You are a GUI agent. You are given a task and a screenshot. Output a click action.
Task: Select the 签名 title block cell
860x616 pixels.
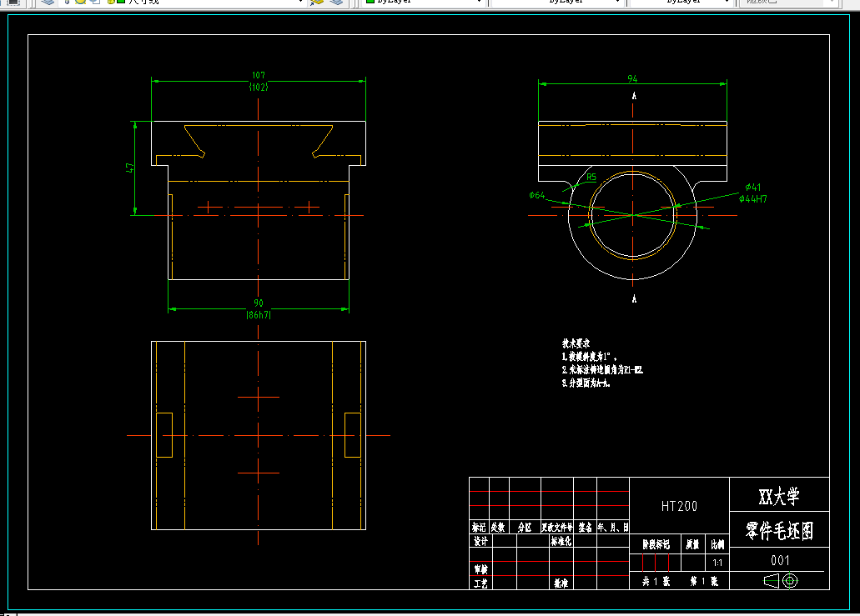(x=586, y=527)
